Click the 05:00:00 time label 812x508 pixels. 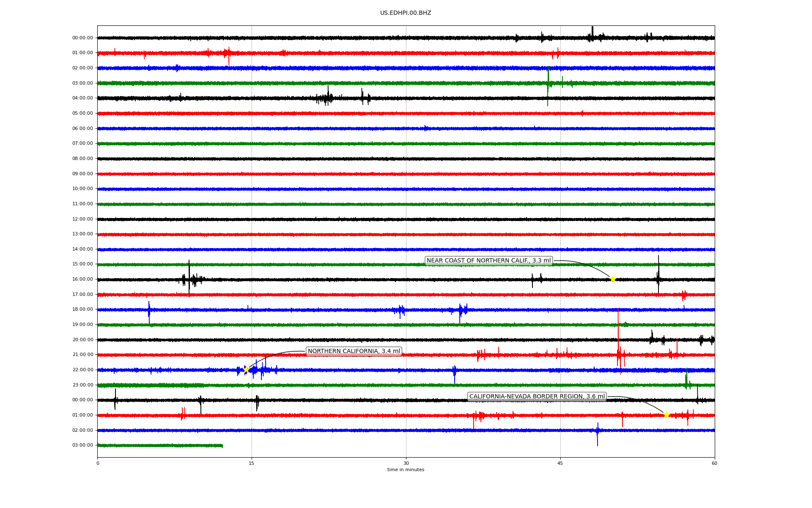click(x=82, y=113)
